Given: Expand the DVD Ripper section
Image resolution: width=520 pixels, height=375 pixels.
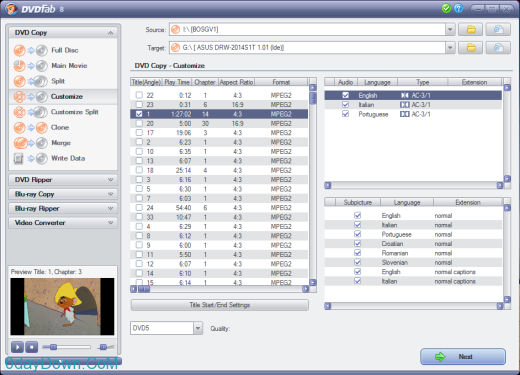Looking at the screenshot, I should pyautogui.click(x=63, y=180).
